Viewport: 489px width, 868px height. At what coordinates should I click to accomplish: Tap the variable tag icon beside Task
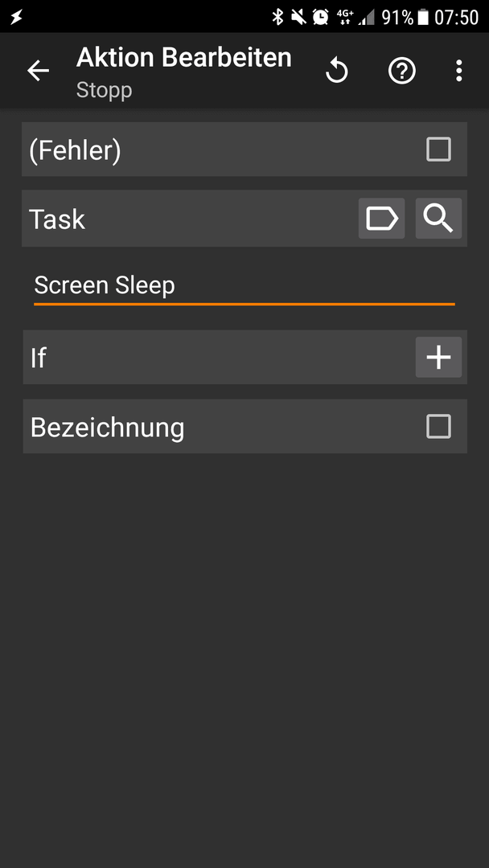coord(381,219)
